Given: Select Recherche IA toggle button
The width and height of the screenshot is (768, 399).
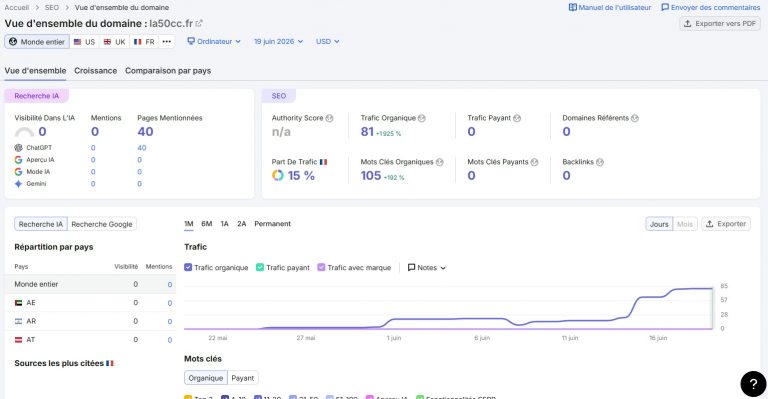Looking at the screenshot, I should click(41, 224).
